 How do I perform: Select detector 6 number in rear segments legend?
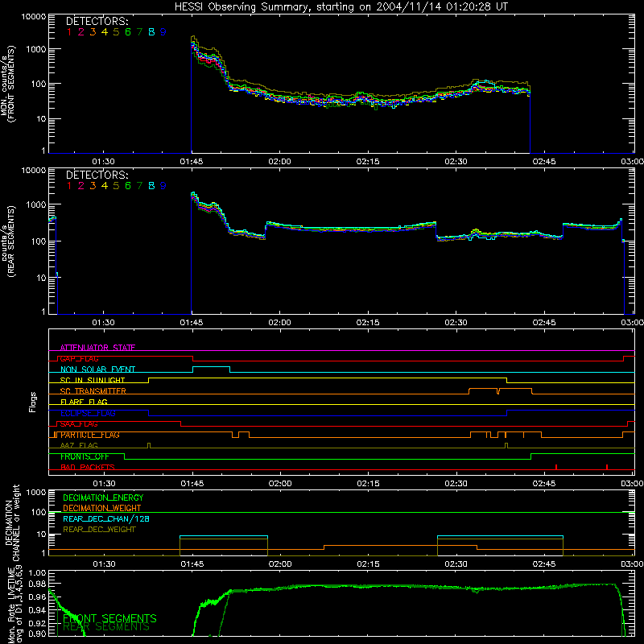tap(128, 186)
